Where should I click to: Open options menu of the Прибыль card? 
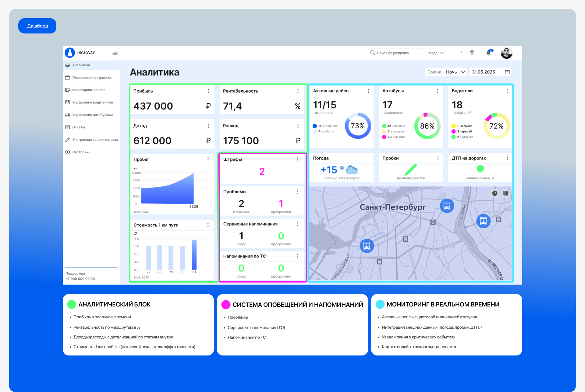(x=208, y=91)
